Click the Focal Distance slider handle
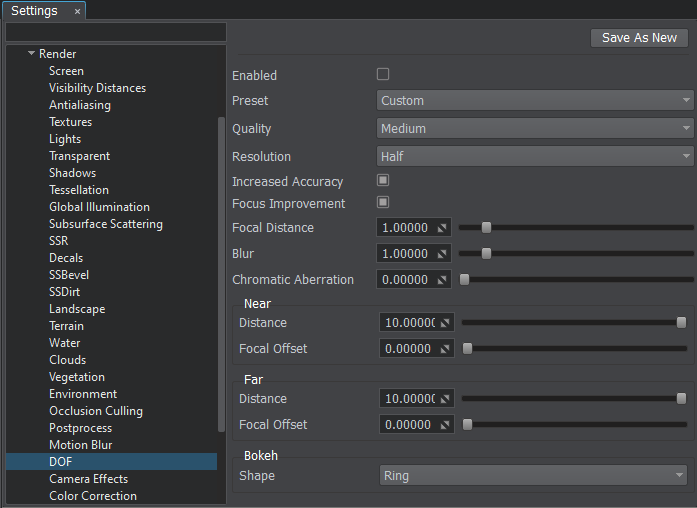697x508 pixels. (x=486, y=228)
